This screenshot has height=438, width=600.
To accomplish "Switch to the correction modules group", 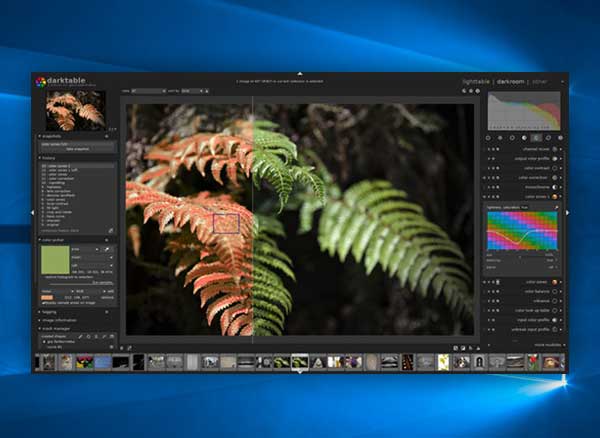I will pyautogui.click(x=548, y=138).
